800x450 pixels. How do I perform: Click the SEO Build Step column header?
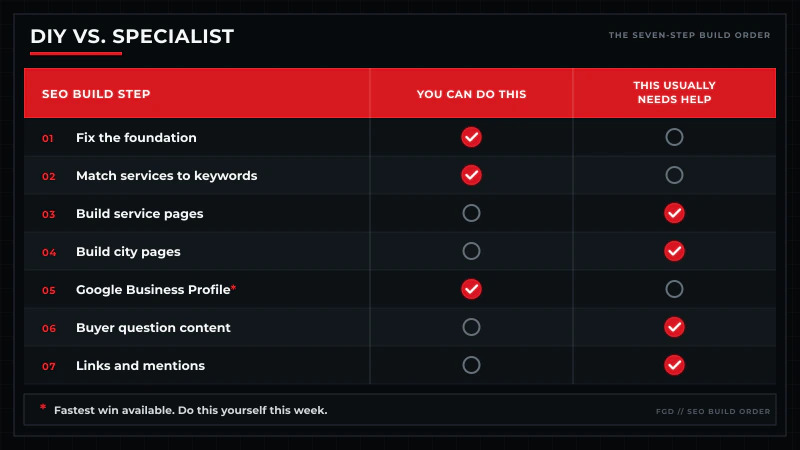96,94
